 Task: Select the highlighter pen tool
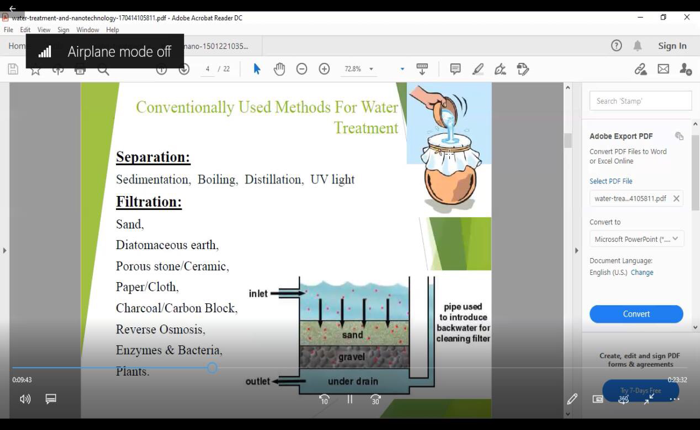click(478, 69)
